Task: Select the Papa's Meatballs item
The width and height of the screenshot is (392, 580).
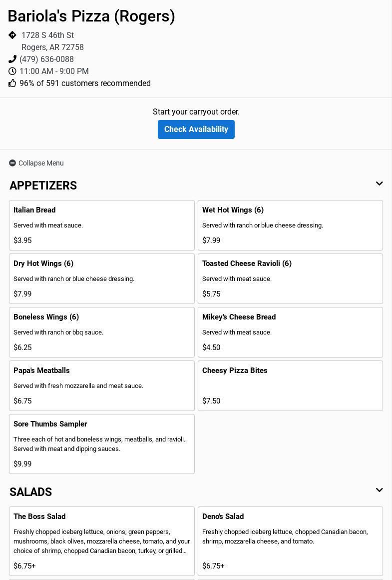Action: point(101,385)
